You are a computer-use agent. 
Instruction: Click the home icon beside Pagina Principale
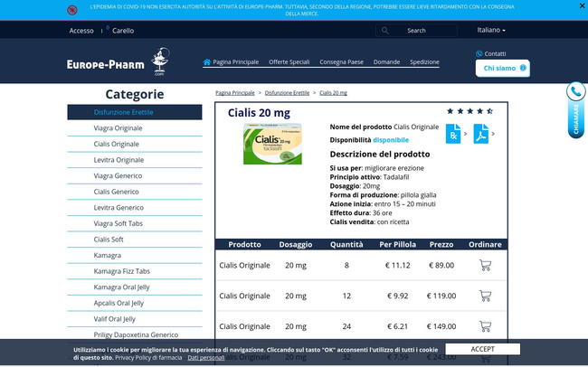click(207, 61)
